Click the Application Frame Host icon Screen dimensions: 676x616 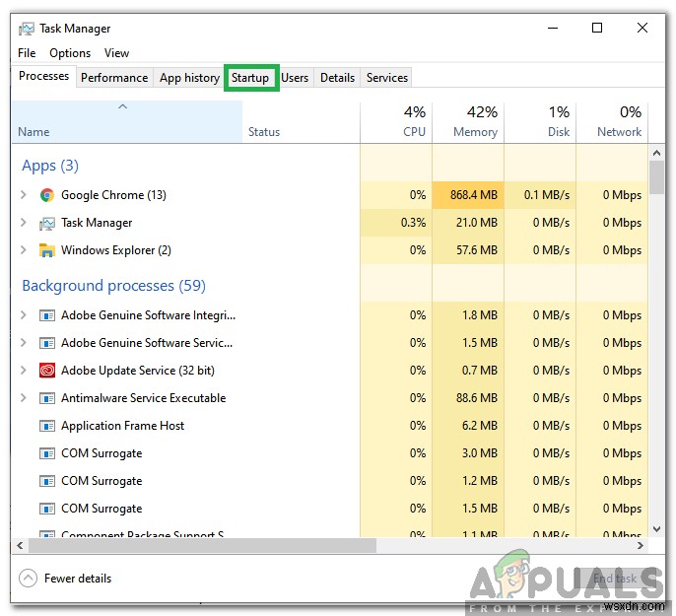pos(47,426)
